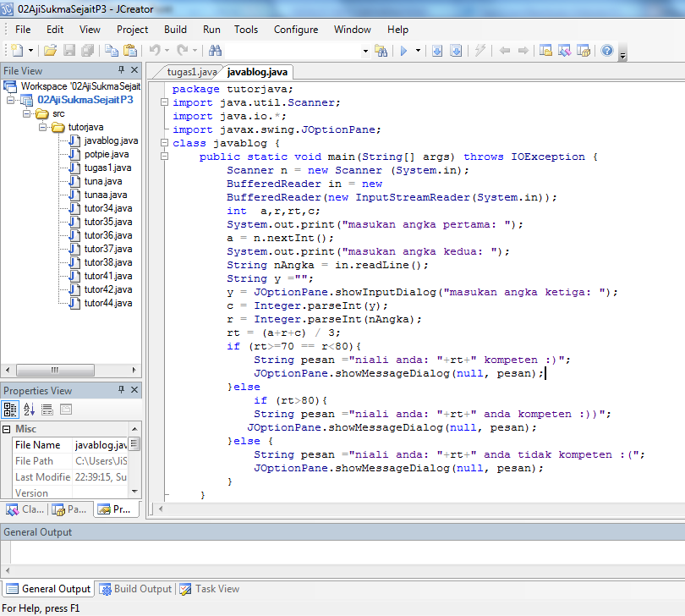The height and width of the screenshot is (616, 685).
Task: Select the javablog.java editor tab
Action: tap(257, 72)
